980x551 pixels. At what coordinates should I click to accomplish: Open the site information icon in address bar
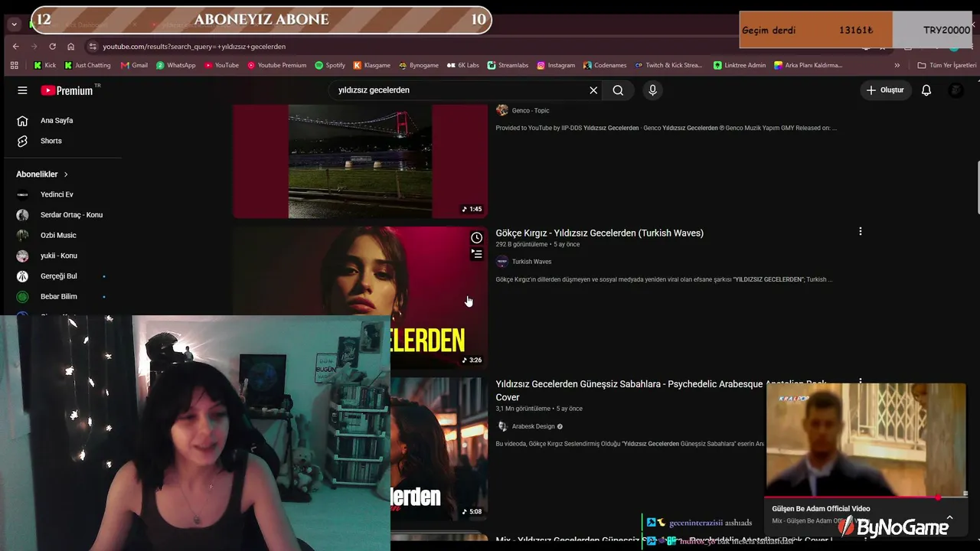(93, 47)
